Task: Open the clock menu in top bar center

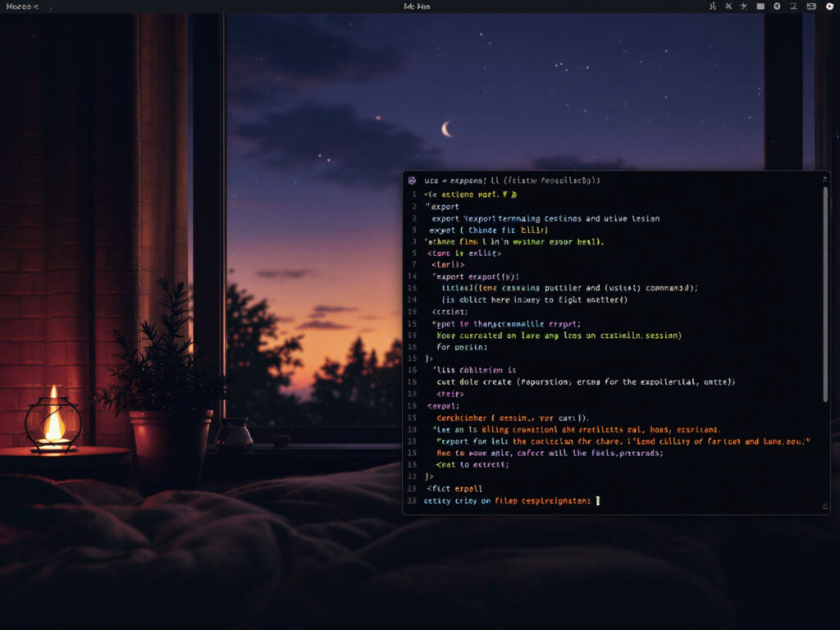Action: [417, 7]
